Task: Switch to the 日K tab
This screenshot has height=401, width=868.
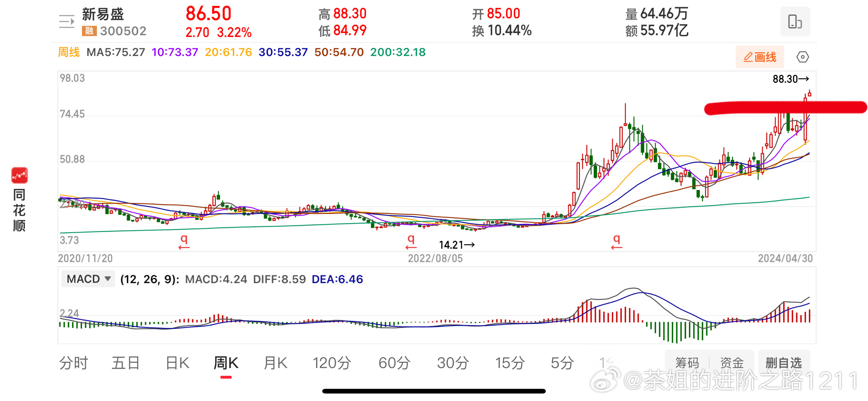Action: point(177,363)
